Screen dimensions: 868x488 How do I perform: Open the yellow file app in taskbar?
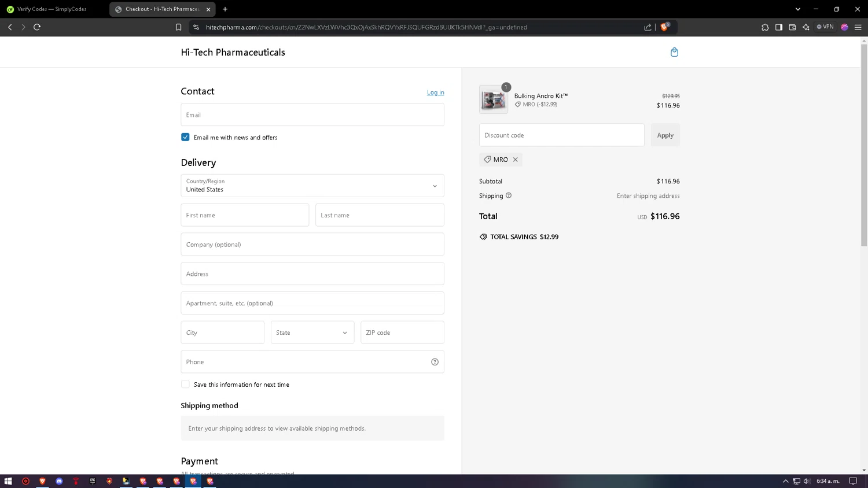click(126, 481)
